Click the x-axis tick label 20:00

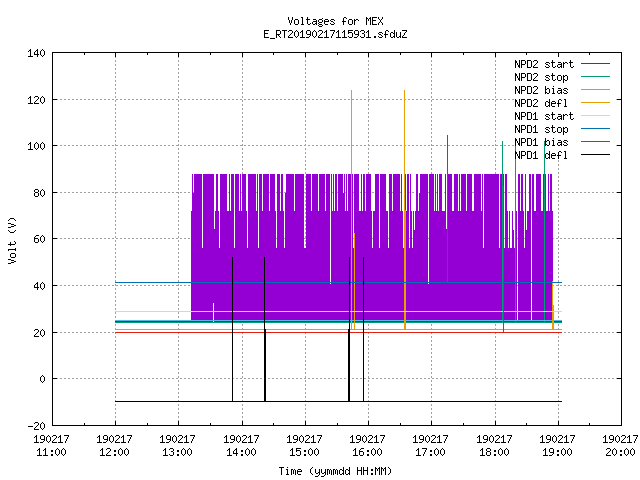click(x=620, y=452)
